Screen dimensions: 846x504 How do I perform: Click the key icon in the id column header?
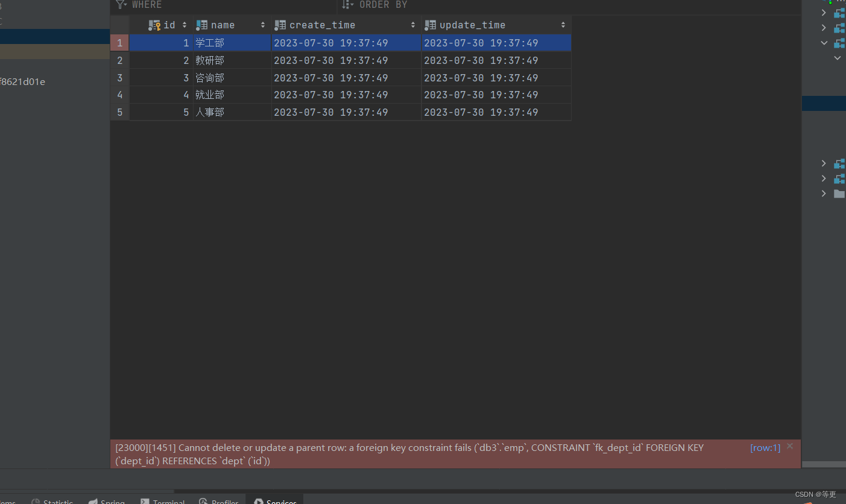[154, 25]
